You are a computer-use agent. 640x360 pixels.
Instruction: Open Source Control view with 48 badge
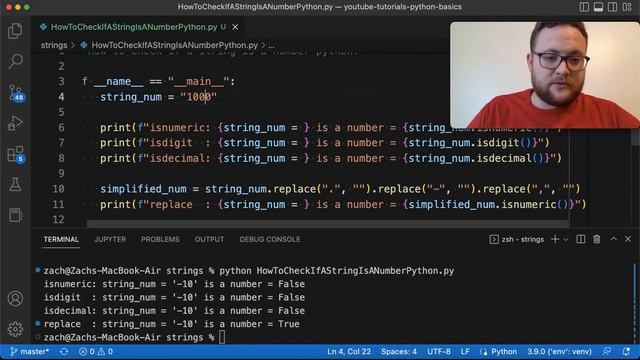tap(16, 93)
